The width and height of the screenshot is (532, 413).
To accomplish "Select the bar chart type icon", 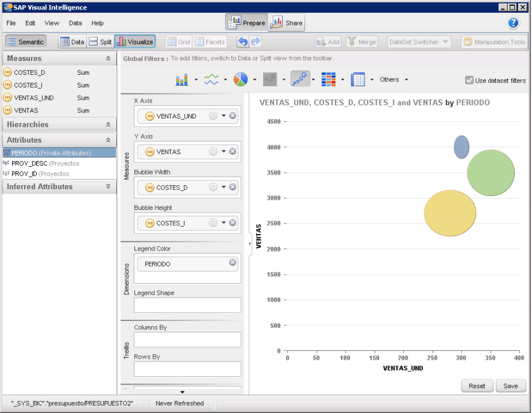I will click(x=182, y=79).
